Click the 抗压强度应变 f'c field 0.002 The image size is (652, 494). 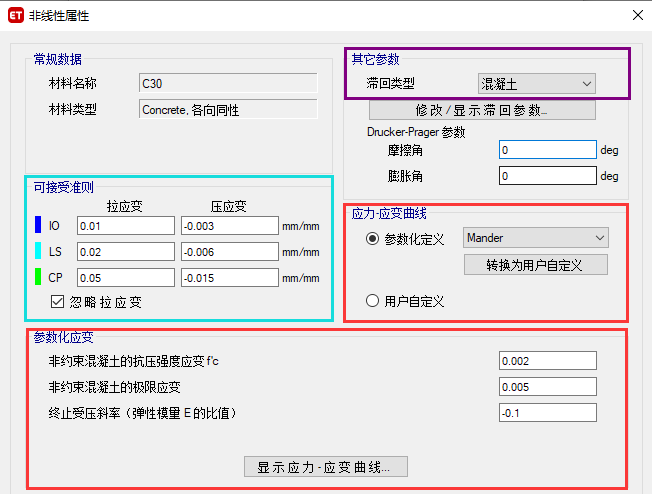[x=548, y=361]
